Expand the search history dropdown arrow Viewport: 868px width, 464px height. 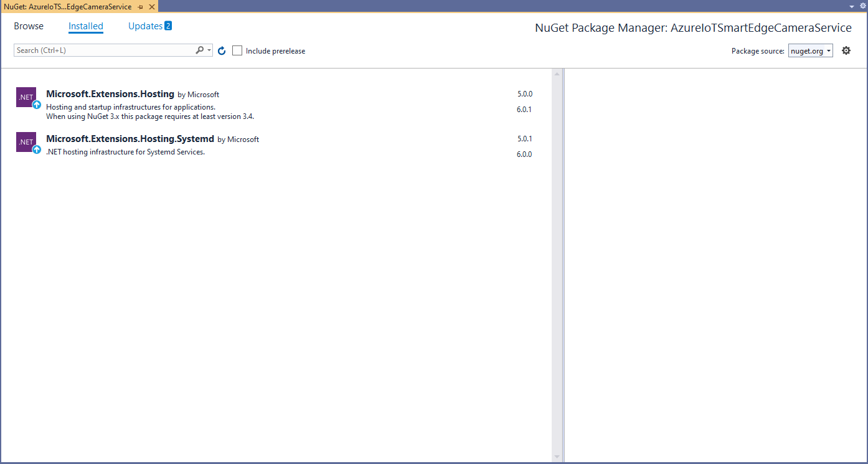tap(209, 50)
